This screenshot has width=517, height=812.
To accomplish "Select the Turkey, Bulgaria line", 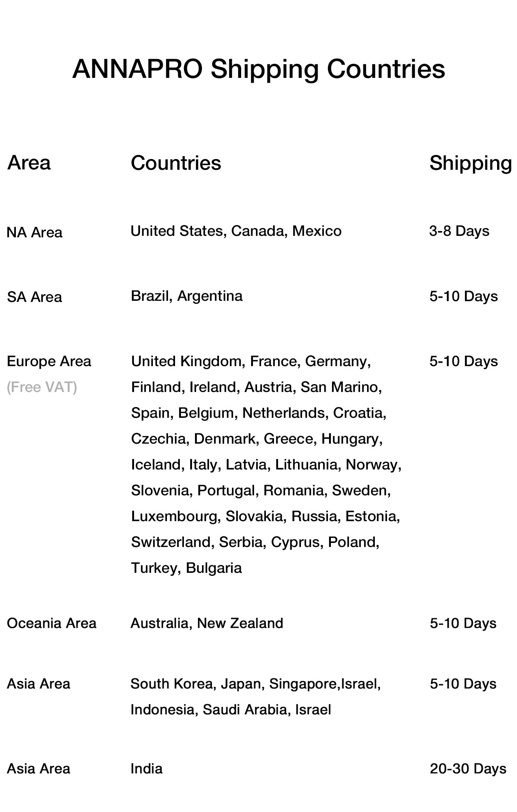I will [x=186, y=568].
